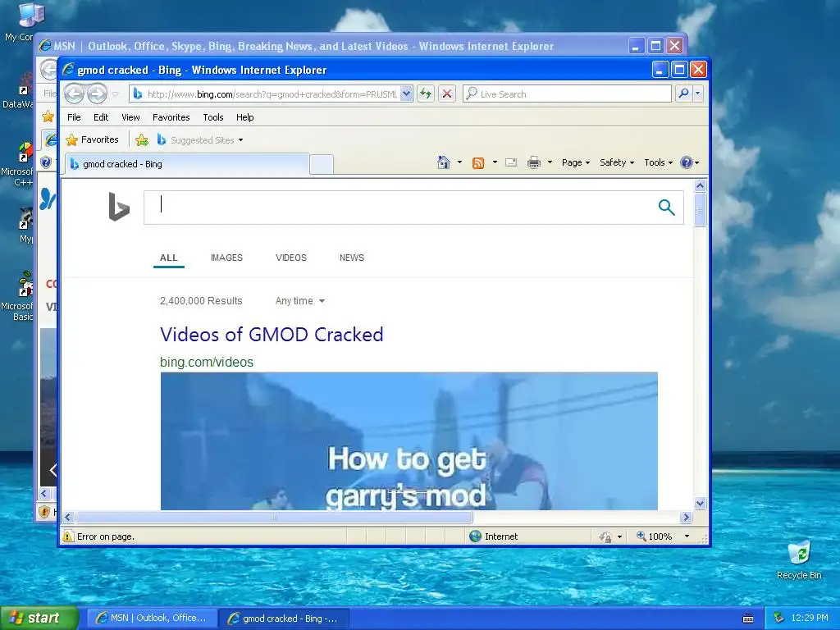Run Live Search with the magnifier button
The height and width of the screenshot is (630, 840).
click(683, 94)
